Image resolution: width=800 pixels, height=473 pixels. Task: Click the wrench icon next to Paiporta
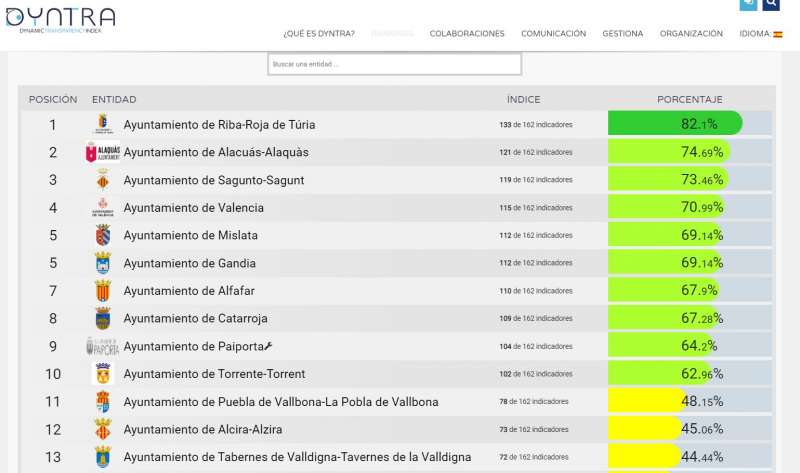[x=268, y=346]
